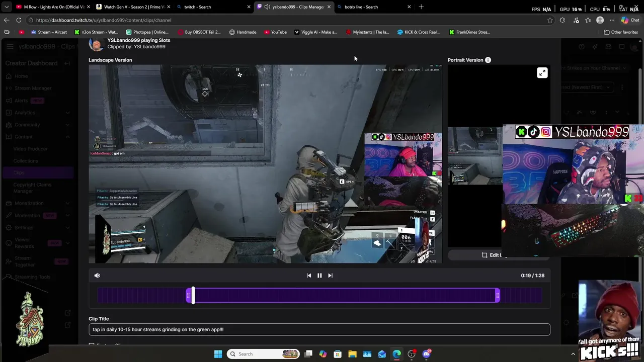Click the landscape version video preview
The image size is (644, 362).
(x=265, y=164)
